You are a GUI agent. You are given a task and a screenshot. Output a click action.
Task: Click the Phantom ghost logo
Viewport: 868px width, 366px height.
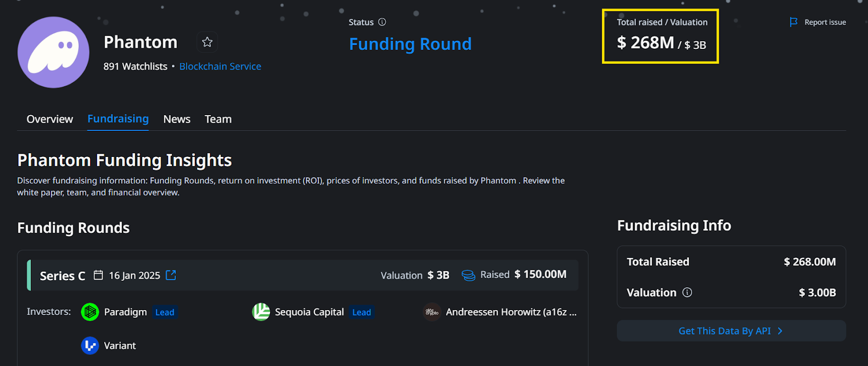coord(53,52)
